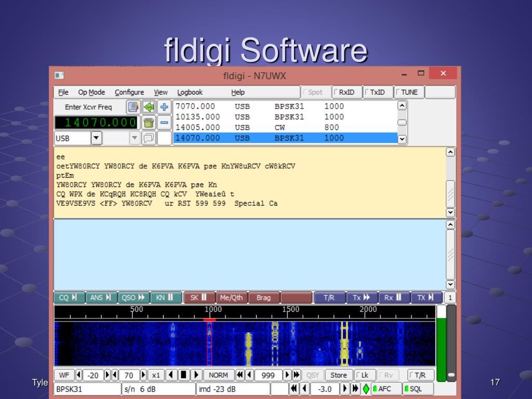The width and height of the screenshot is (532, 399).
Task: Click the receive text pane scrollbar down arrow
Action: pyautogui.click(x=450, y=212)
